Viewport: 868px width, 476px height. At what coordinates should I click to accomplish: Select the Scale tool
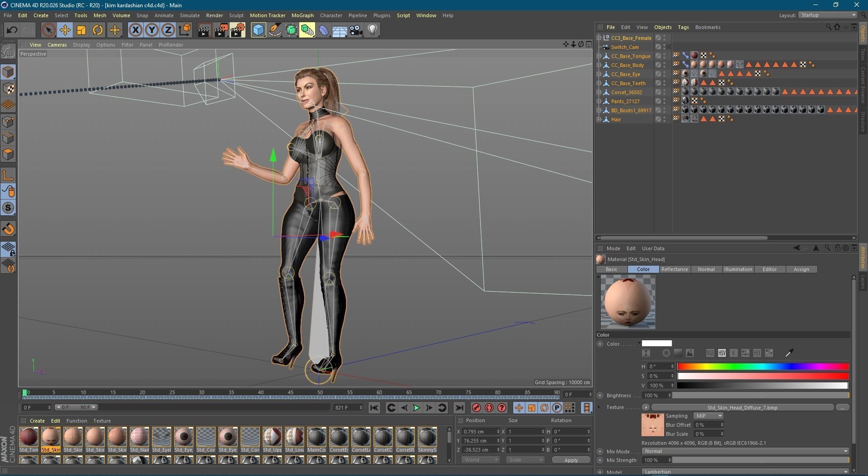click(x=81, y=30)
